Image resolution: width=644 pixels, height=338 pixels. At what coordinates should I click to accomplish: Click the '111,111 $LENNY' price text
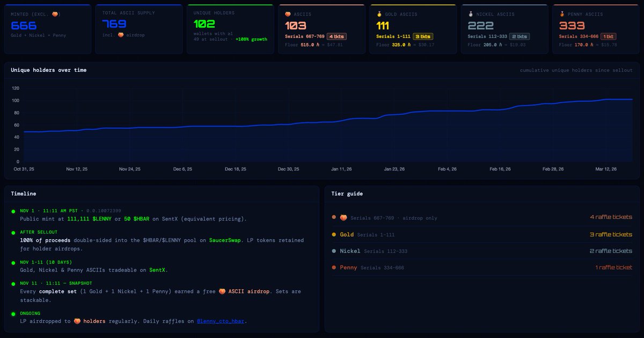[x=89, y=219]
